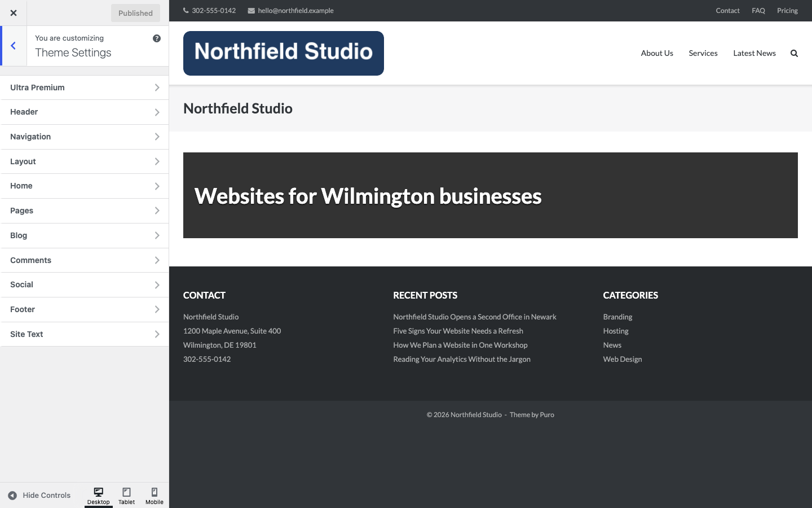
Task: Go back using the blue left arrow
Action: pyautogui.click(x=14, y=46)
